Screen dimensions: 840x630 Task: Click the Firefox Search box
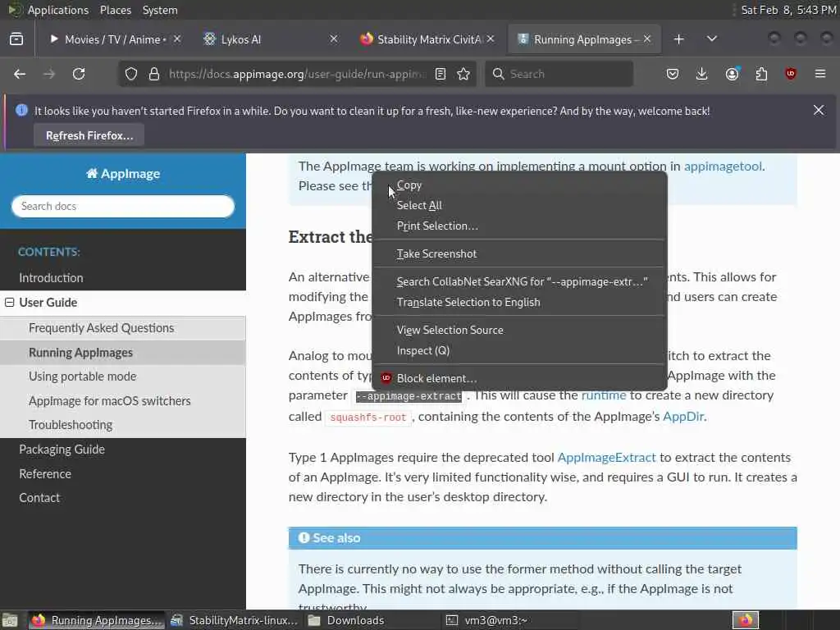559,74
